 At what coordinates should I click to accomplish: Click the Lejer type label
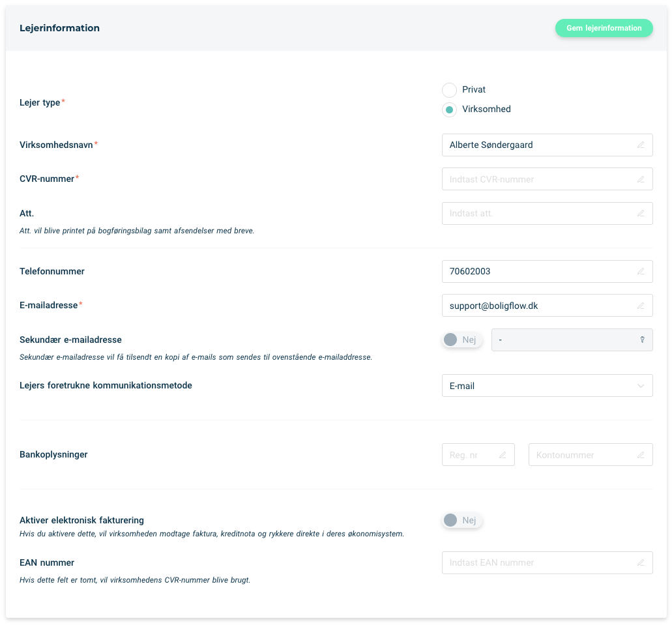(40, 102)
